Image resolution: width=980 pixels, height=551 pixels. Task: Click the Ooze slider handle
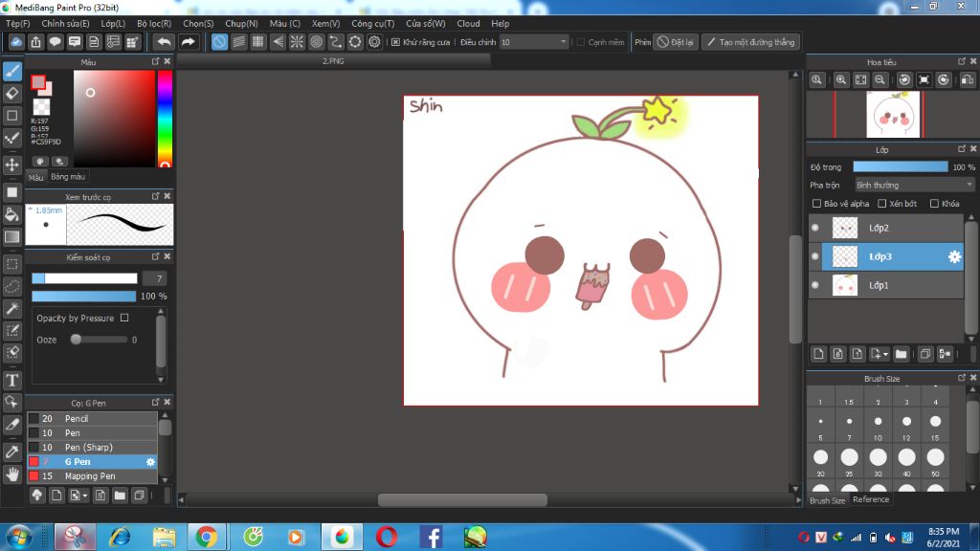point(76,340)
